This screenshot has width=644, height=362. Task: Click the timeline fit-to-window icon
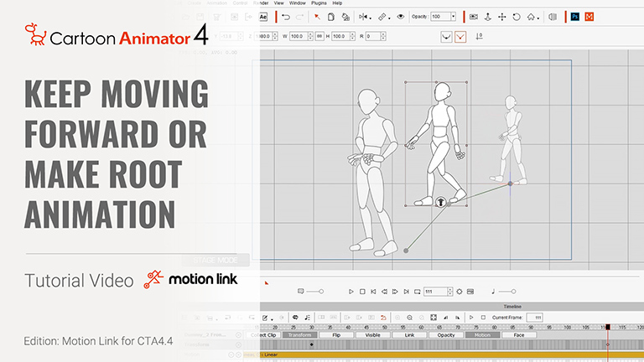(434, 318)
